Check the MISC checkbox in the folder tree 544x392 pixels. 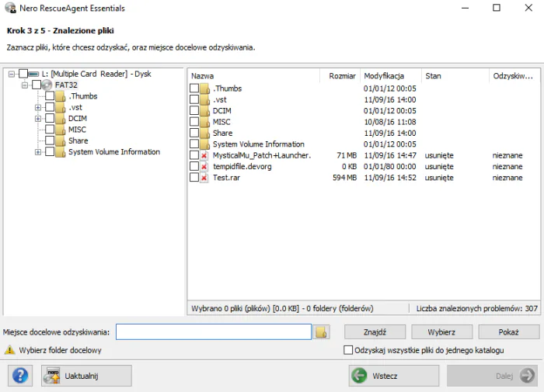coord(50,130)
